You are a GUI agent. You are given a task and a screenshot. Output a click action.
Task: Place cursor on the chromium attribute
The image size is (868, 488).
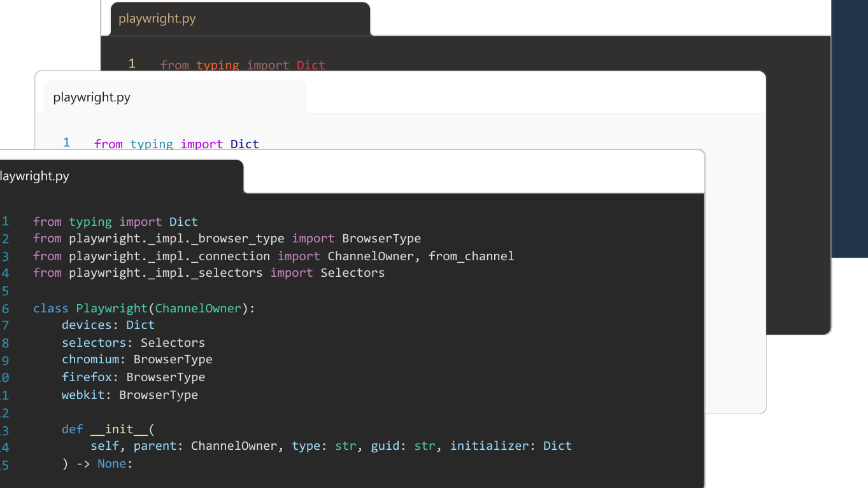pyautogui.click(x=90, y=359)
